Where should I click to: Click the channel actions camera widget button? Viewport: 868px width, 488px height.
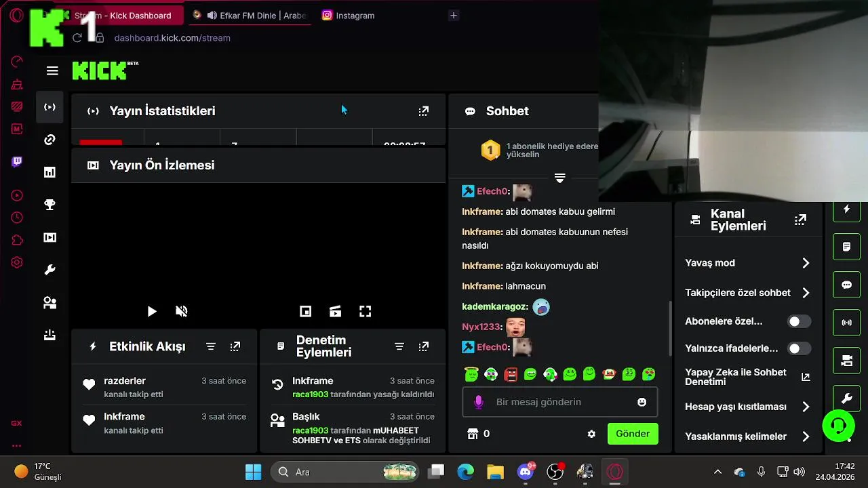pos(846,361)
